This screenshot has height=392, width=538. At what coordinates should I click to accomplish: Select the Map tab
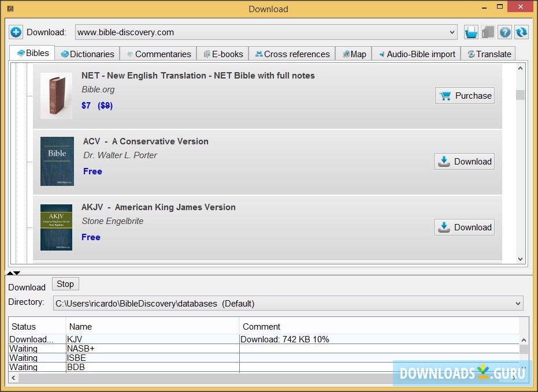[x=354, y=54]
